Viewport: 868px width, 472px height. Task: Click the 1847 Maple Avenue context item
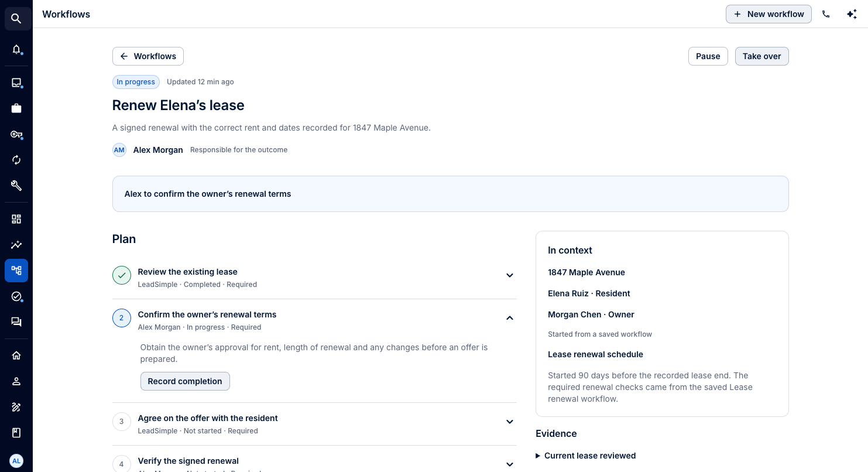click(x=586, y=272)
